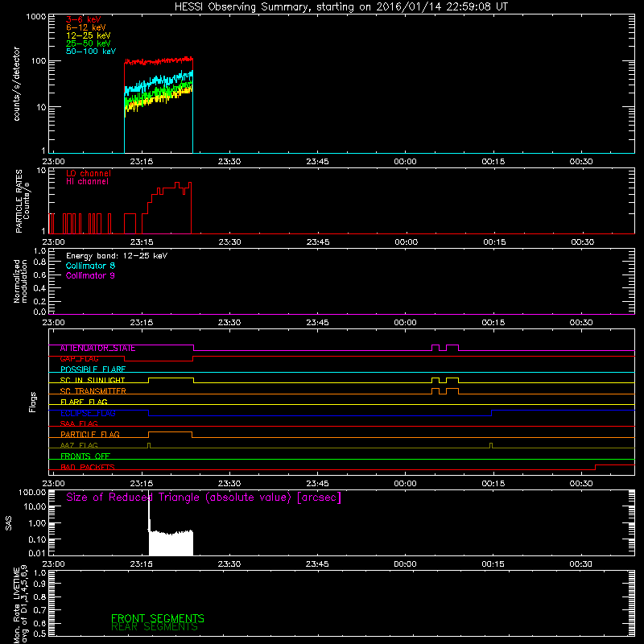Click the ATTENUATOR_STATE flag label
The image size is (644, 644).
(x=97, y=349)
